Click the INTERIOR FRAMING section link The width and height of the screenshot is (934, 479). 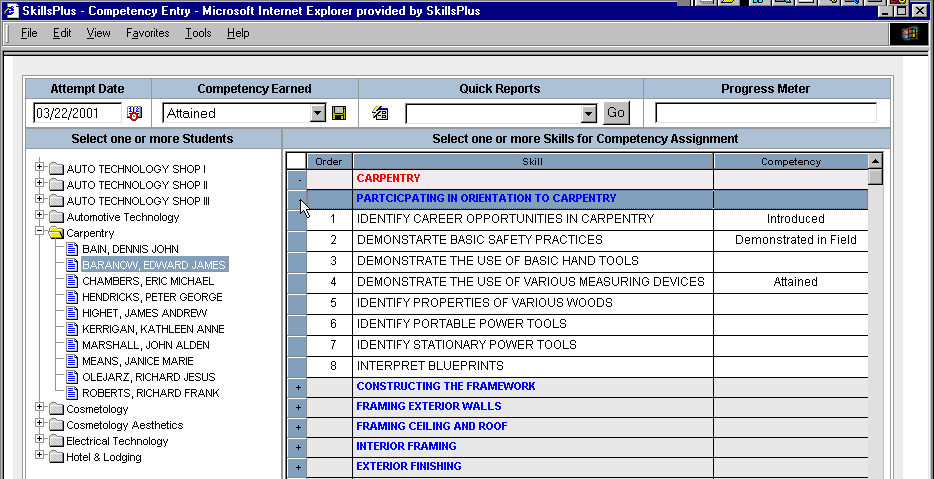click(406, 446)
